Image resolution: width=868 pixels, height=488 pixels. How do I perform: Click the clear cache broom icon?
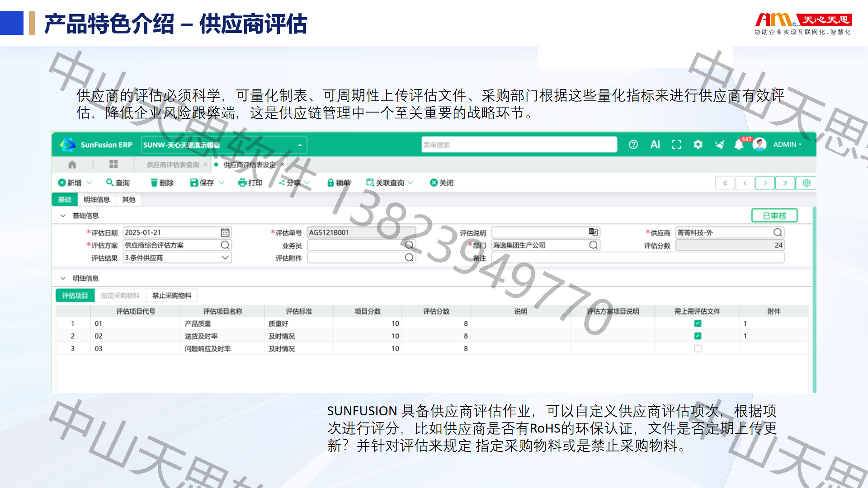[719, 145]
